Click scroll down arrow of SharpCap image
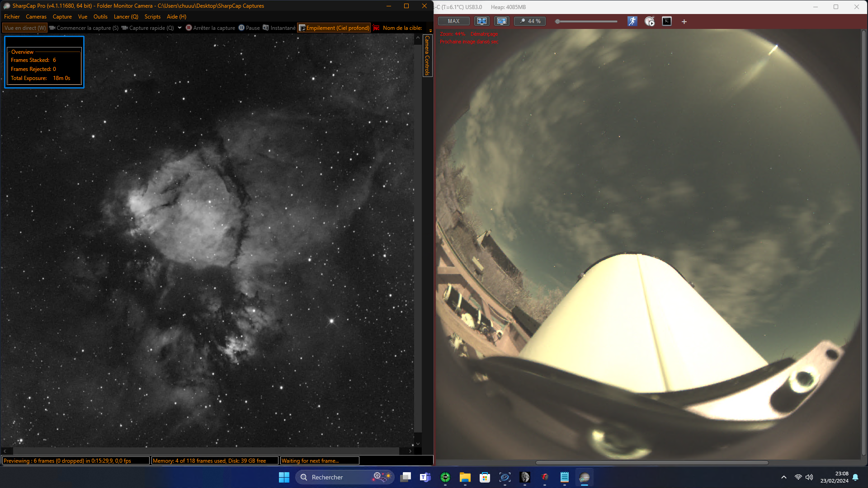The width and height of the screenshot is (868, 488). (418, 444)
